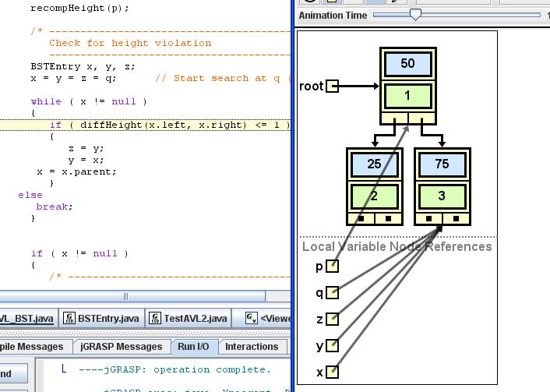Image resolution: width=550 pixels, height=392 pixels.
Task: Click left child pointer cell of node 50
Action: pyautogui.click(x=395, y=118)
